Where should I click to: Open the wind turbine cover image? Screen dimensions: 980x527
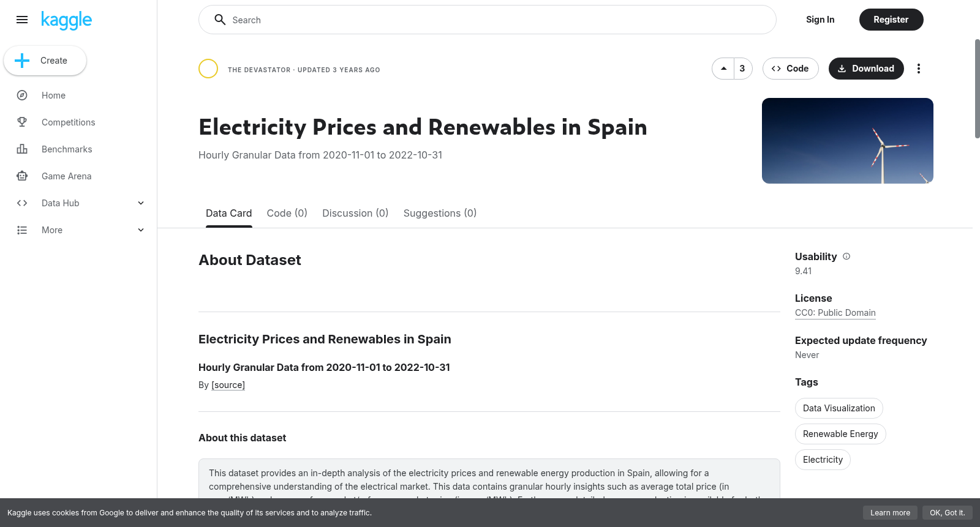(848, 141)
